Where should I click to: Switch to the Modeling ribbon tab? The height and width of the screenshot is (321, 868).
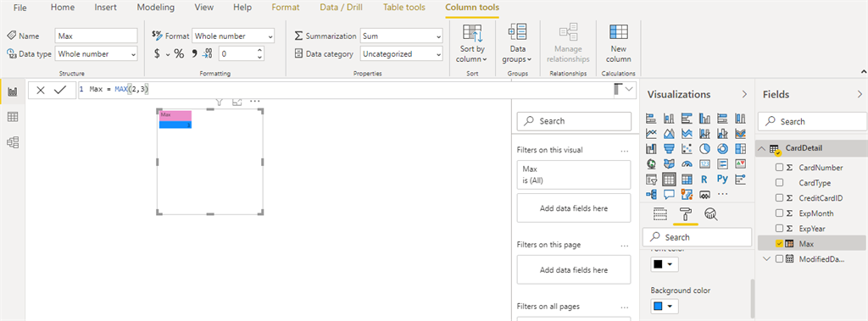[156, 8]
